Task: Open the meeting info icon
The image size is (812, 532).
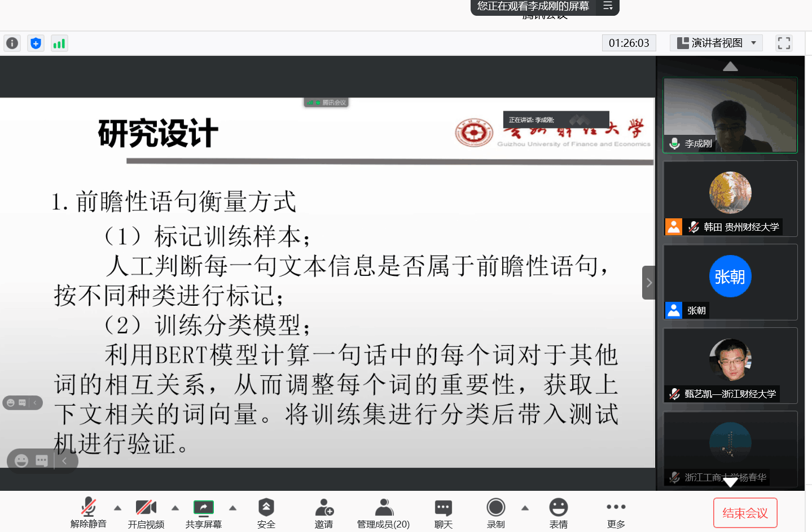Action: [x=12, y=43]
